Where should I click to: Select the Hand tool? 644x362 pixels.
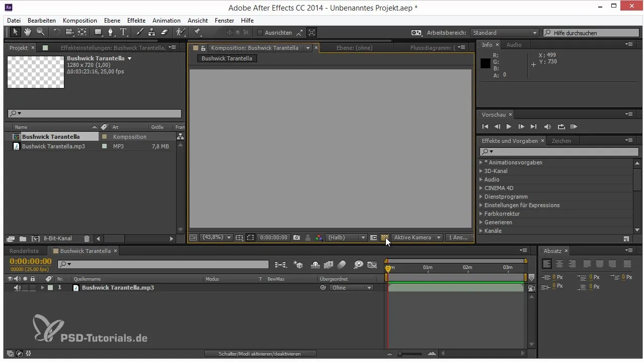[28, 32]
